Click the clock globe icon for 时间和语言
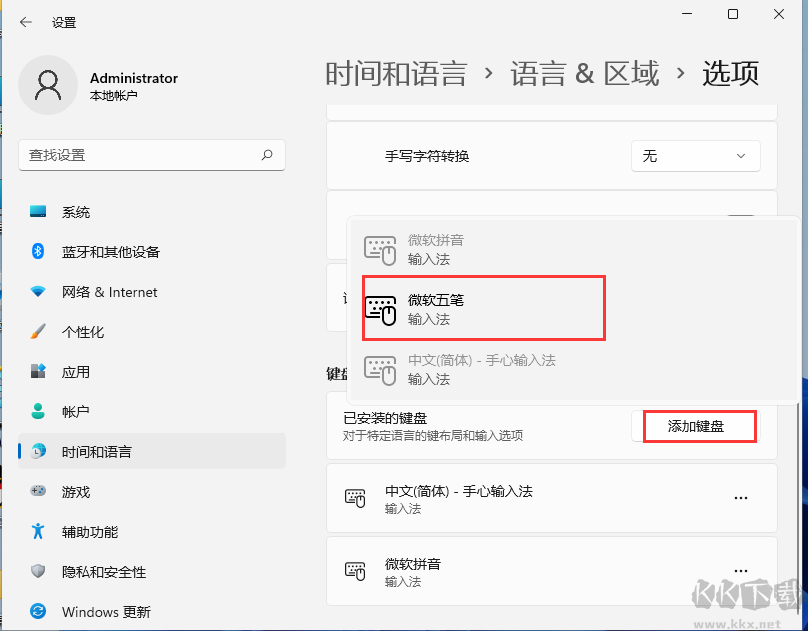This screenshot has width=808, height=631. pyautogui.click(x=38, y=451)
